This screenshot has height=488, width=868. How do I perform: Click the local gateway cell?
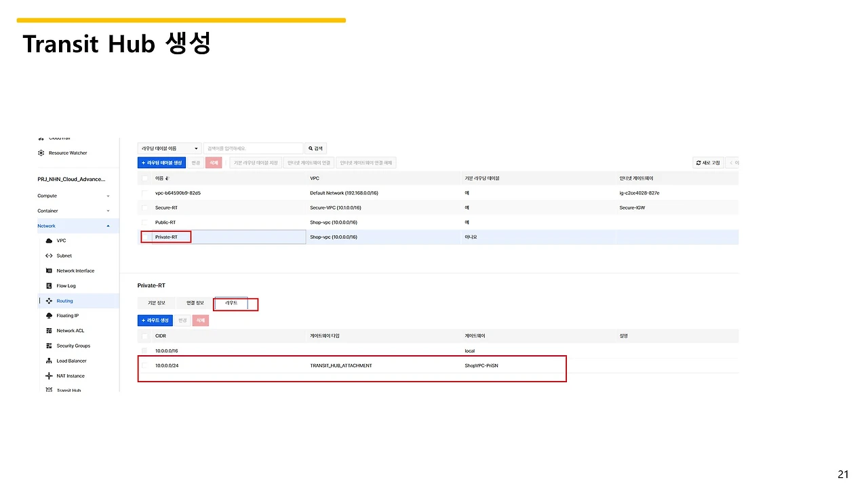click(x=470, y=350)
